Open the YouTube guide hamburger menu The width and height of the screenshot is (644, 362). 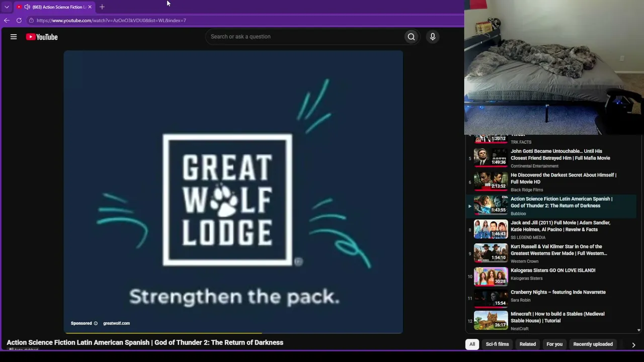click(x=14, y=37)
